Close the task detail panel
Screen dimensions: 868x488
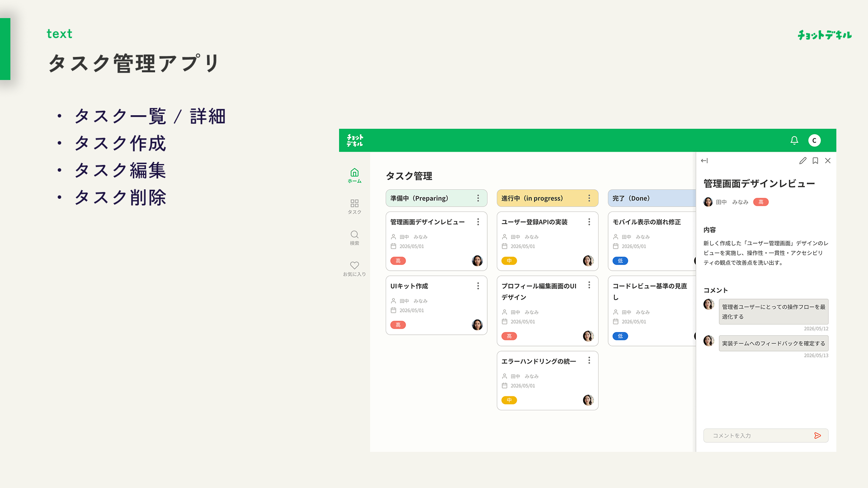[x=828, y=160]
